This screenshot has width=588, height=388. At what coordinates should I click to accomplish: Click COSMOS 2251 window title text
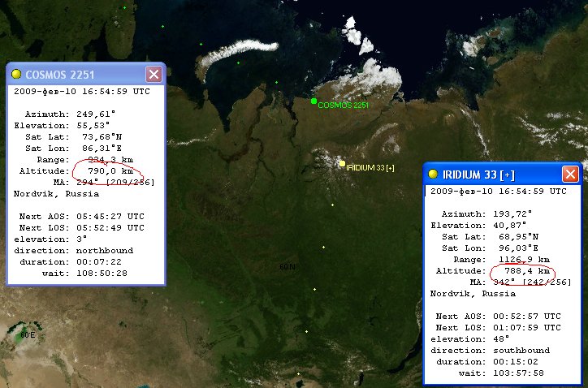(x=59, y=75)
